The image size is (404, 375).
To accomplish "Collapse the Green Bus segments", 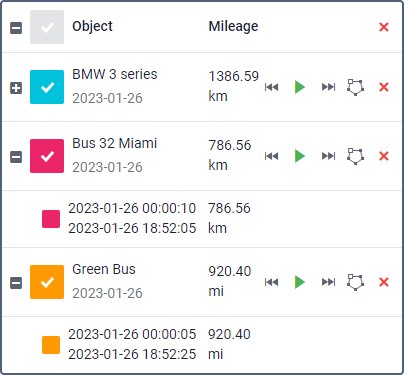I will click(x=16, y=283).
